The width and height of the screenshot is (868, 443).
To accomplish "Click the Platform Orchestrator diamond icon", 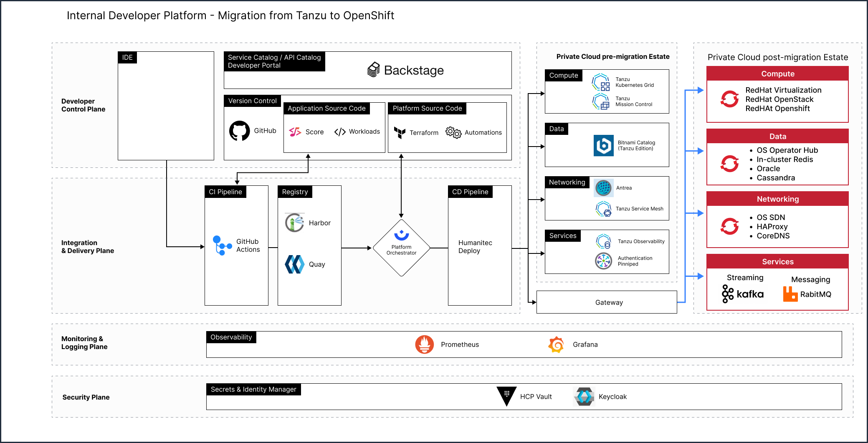I will coord(401,246).
